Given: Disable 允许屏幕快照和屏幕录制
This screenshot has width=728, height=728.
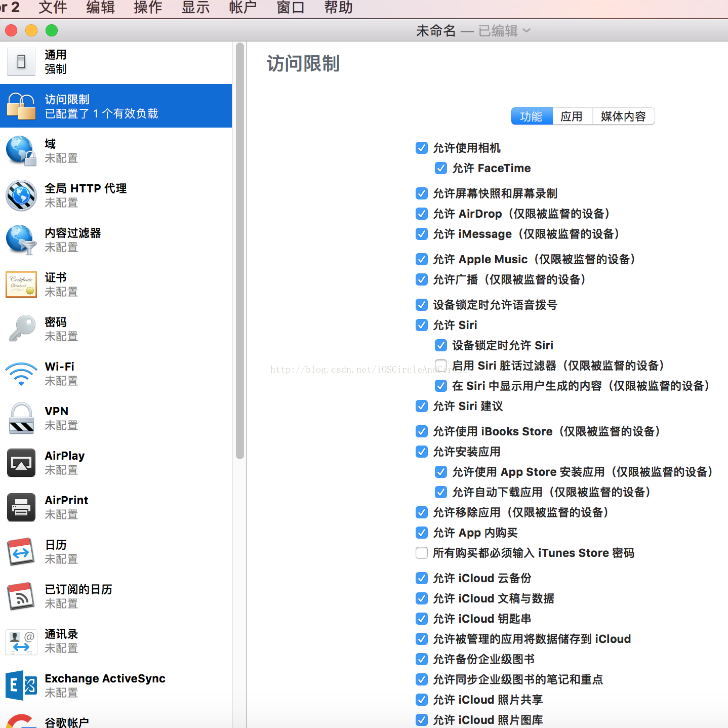Looking at the screenshot, I should pyautogui.click(x=422, y=193).
